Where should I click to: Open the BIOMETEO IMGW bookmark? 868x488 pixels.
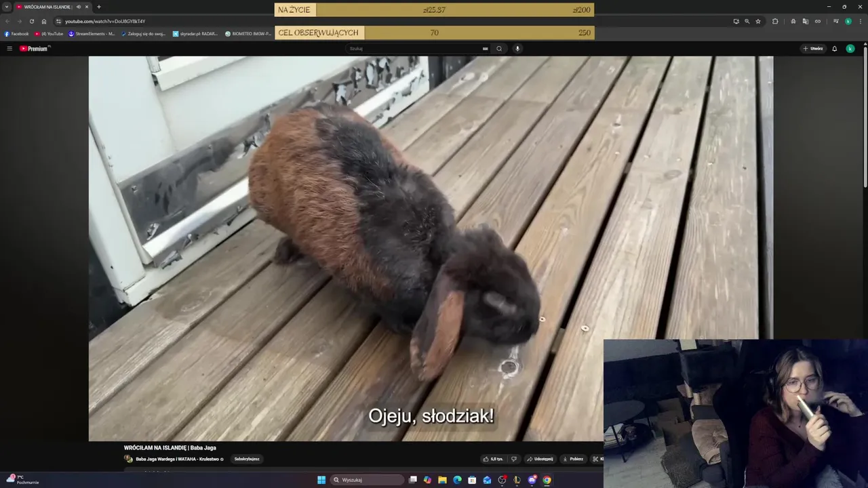pyautogui.click(x=248, y=33)
